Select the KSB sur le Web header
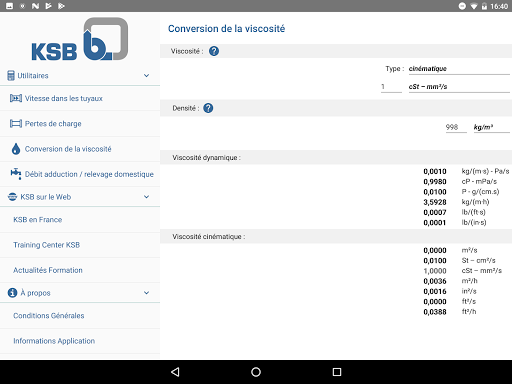This screenshot has height=384, width=512. pyautogui.click(x=80, y=197)
